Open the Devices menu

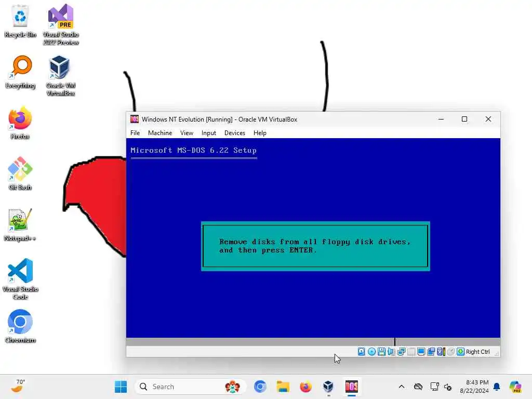(235, 133)
